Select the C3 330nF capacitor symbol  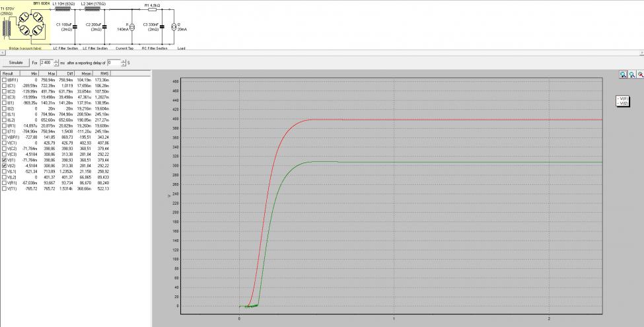pos(162,26)
